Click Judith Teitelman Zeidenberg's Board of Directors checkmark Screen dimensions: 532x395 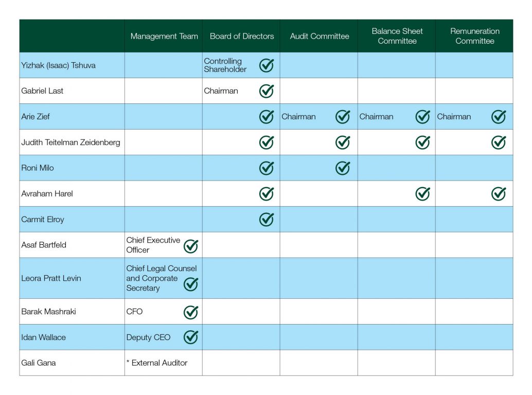pyautogui.click(x=267, y=142)
